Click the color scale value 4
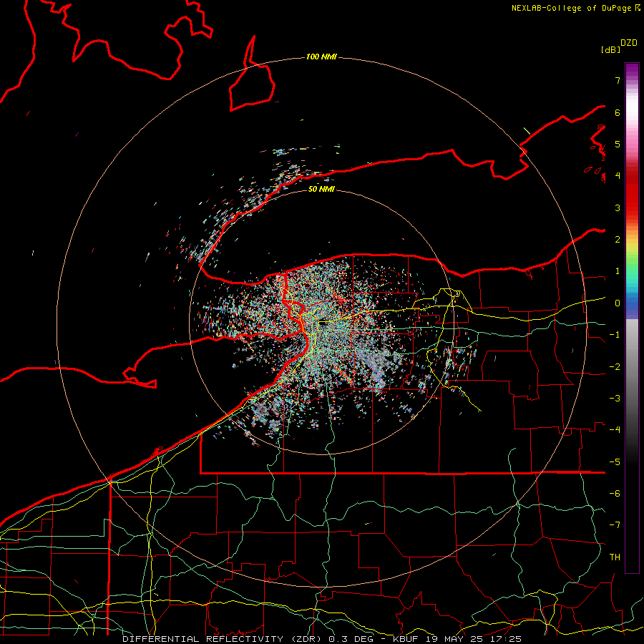Image resolution: width=644 pixels, height=644 pixels. click(x=618, y=176)
